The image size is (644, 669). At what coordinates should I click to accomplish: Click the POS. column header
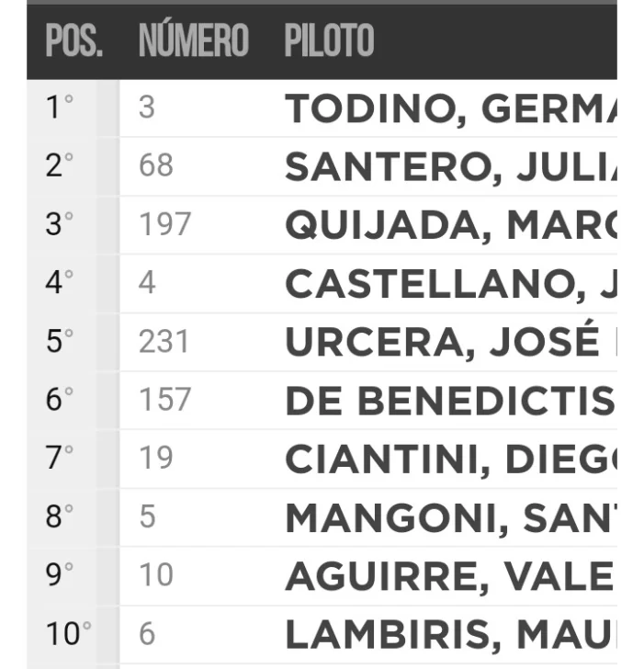pyautogui.click(x=73, y=41)
